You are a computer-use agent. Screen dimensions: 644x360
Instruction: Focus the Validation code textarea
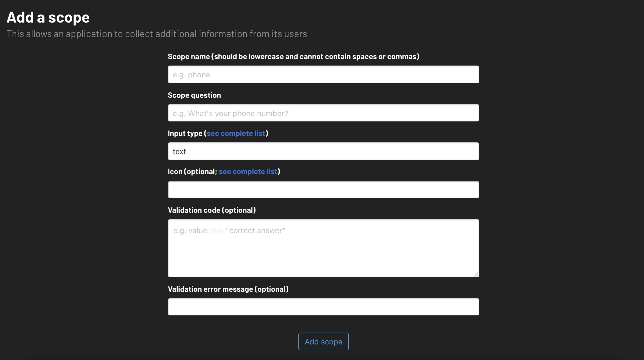[323, 248]
